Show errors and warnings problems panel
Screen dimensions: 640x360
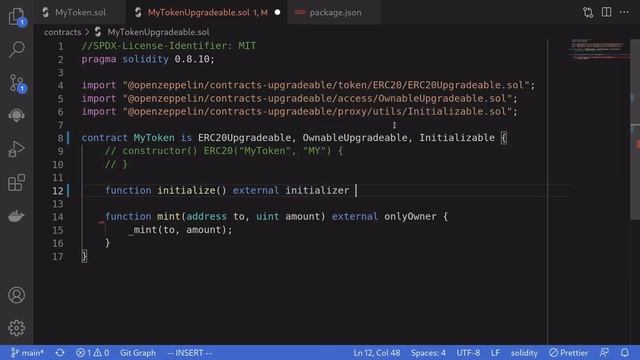92,353
